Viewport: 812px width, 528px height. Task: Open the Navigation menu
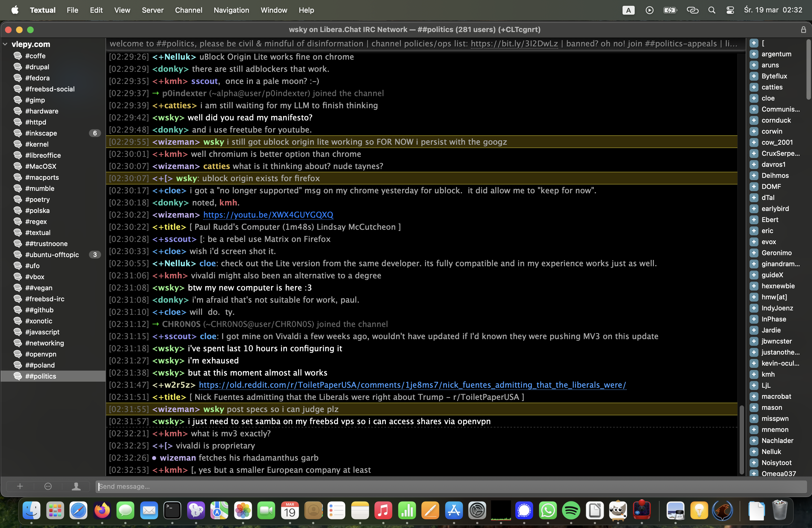pos(231,10)
